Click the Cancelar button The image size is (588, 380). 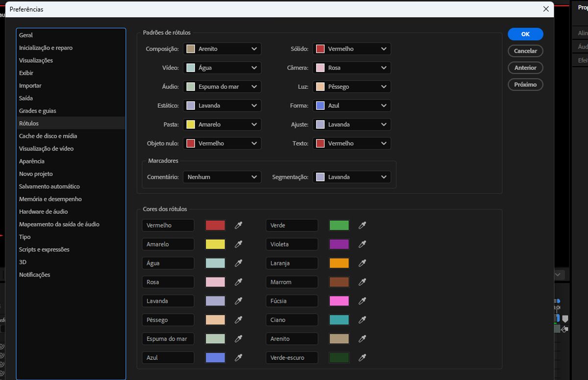pos(525,51)
